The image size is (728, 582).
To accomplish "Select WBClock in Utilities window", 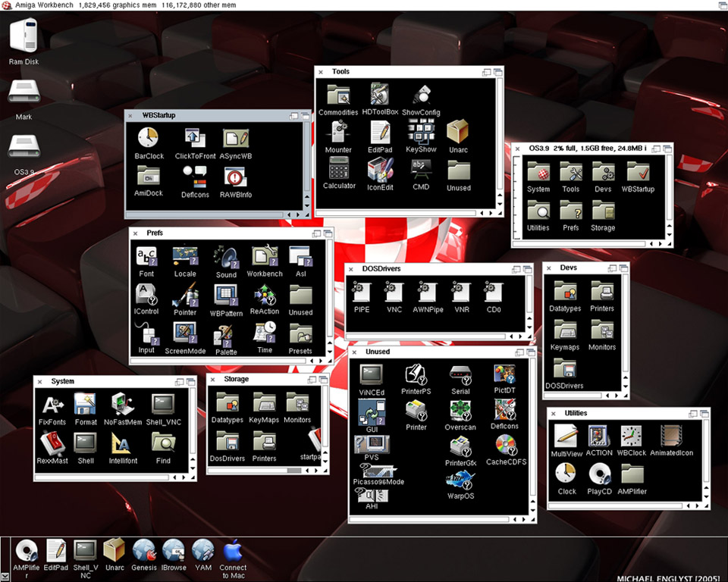I will [x=632, y=436].
